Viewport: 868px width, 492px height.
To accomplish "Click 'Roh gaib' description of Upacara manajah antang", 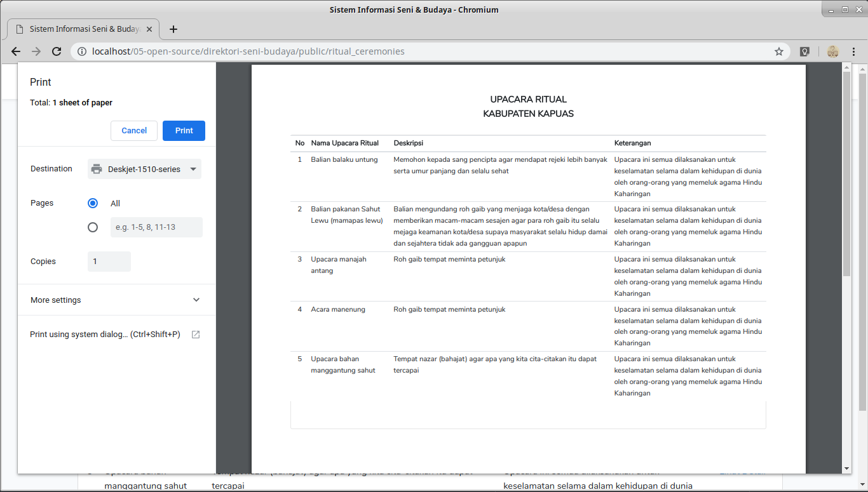I will (x=449, y=259).
